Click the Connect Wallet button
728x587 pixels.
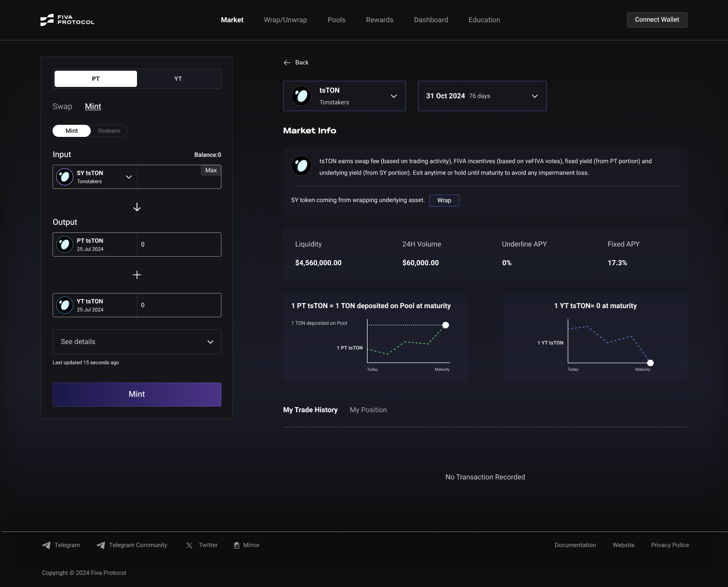657,20
